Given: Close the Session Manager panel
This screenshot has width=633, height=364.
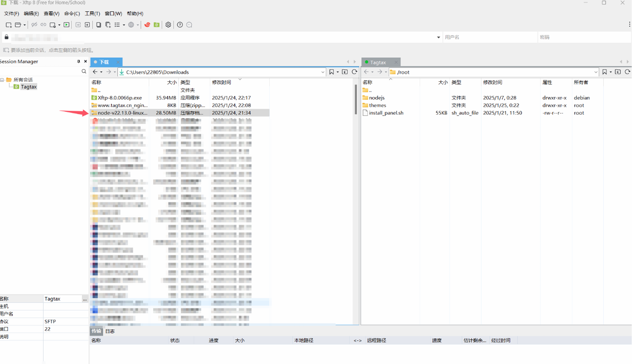Looking at the screenshot, I should tap(85, 61).
